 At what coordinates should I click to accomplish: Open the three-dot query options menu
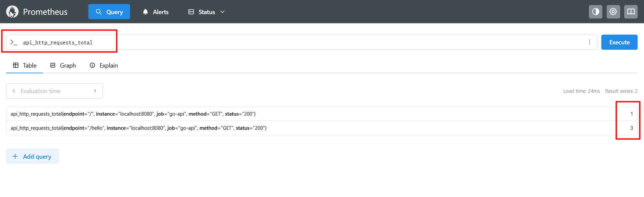(x=589, y=42)
